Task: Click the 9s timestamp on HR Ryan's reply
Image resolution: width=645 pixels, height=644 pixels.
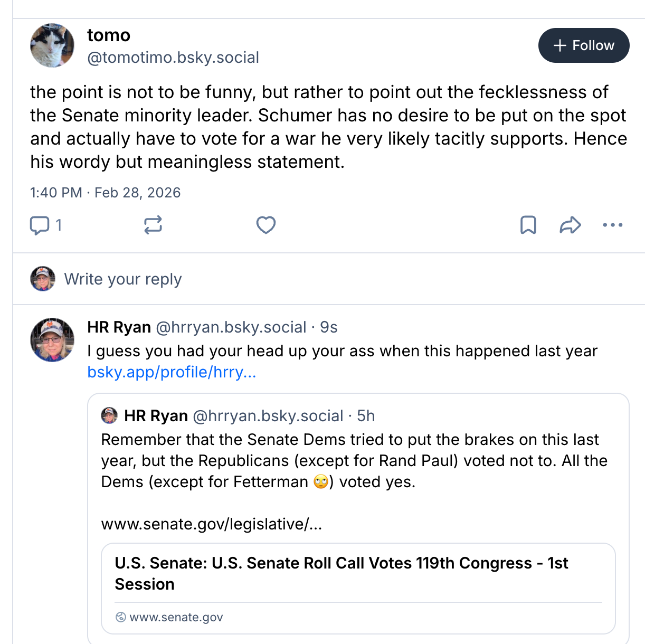Action: [328, 327]
